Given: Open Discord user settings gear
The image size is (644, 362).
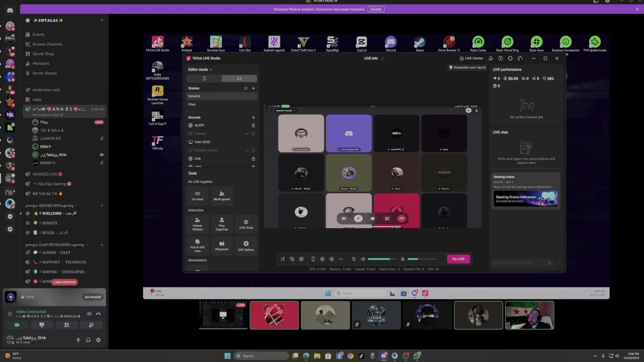Looking at the screenshot, I should pyautogui.click(x=98, y=340).
